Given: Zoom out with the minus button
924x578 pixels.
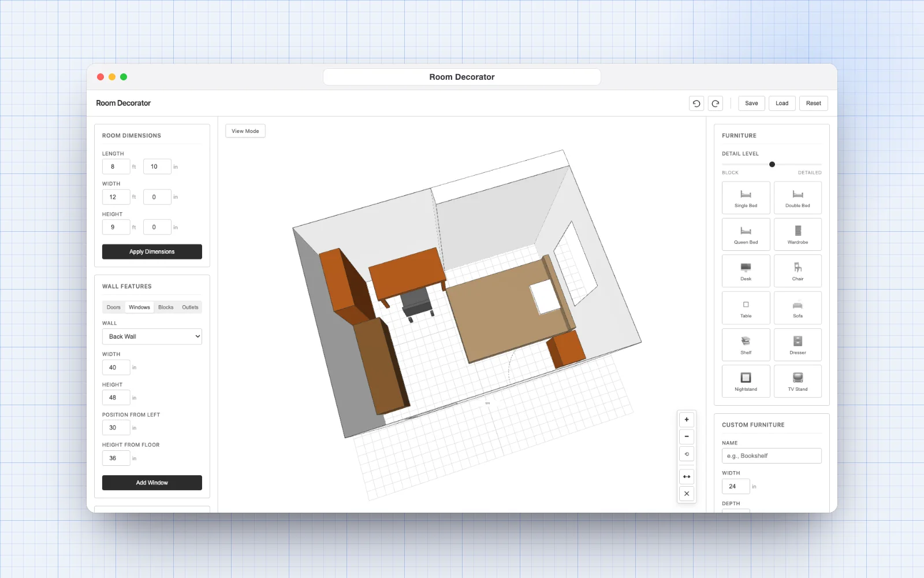Looking at the screenshot, I should [687, 436].
